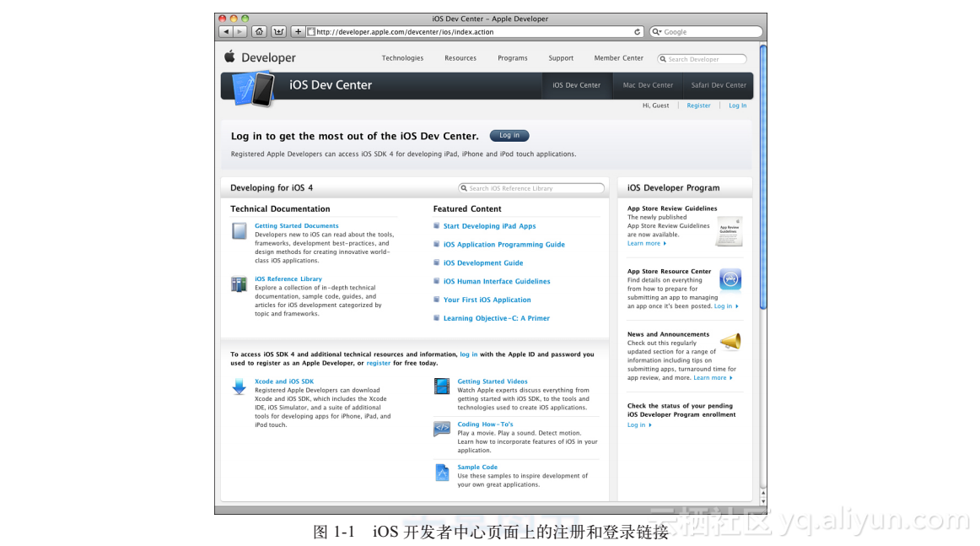Click the iOS Reference Library books icon
The image size is (980, 546).
[x=239, y=284]
